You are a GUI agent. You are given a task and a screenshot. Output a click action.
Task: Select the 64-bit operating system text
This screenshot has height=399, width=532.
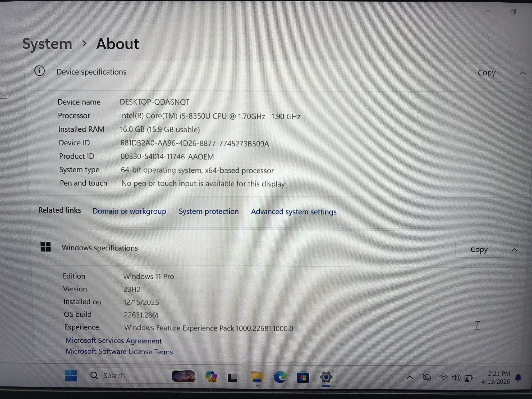tap(197, 170)
